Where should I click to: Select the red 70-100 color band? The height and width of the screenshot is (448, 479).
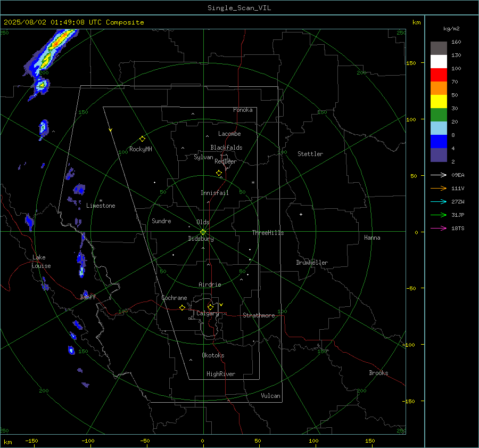439,75
